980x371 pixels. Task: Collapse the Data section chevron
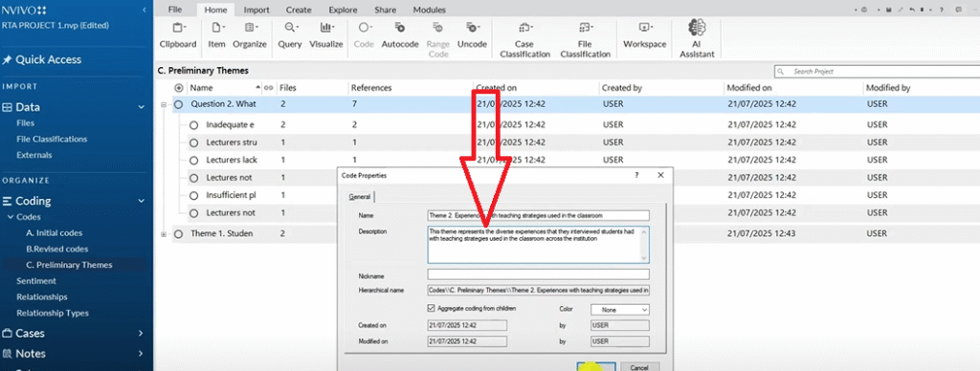(x=142, y=107)
